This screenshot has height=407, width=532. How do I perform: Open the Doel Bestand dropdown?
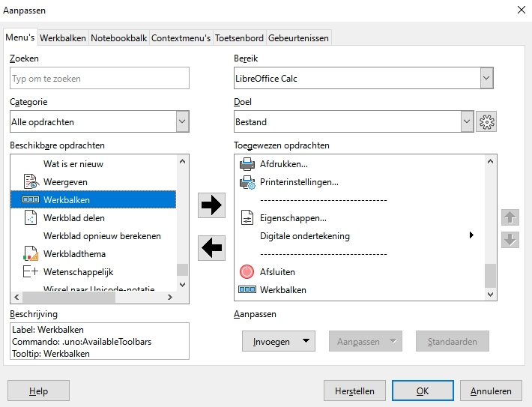tap(467, 121)
